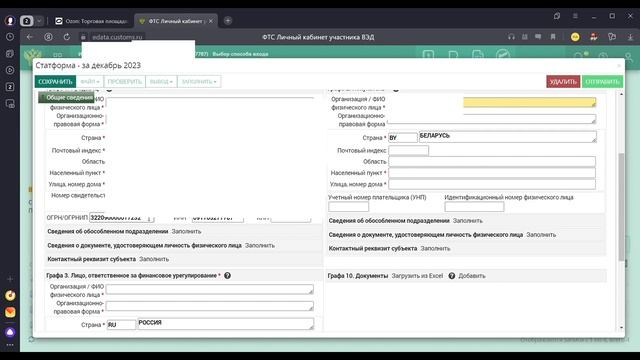Open a new browser tab
640x360 pixels.
click(x=228, y=21)
